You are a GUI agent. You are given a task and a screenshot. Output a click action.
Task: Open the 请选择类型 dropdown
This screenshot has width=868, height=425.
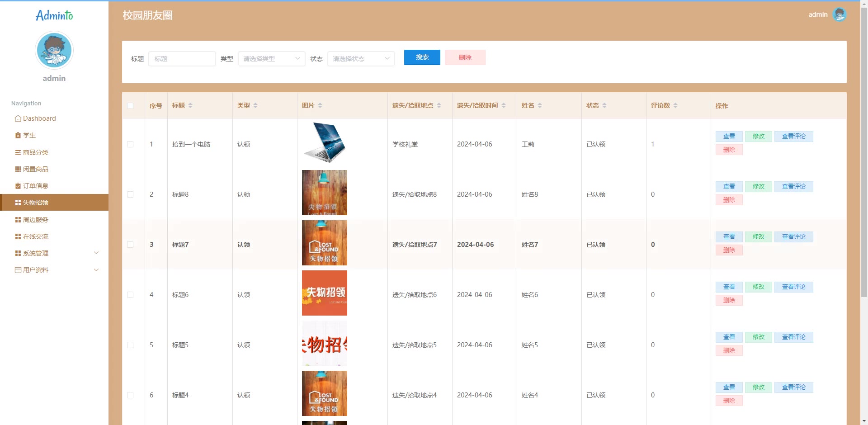271,59
